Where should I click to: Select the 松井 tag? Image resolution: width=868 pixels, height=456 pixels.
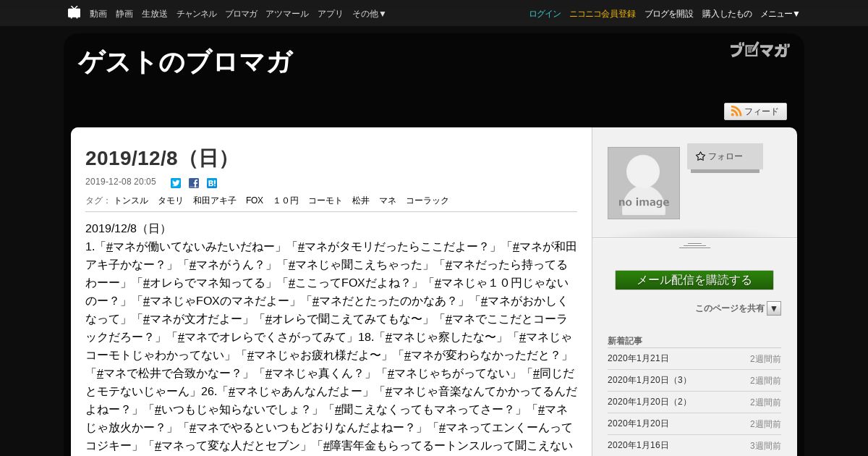[361, 200]
